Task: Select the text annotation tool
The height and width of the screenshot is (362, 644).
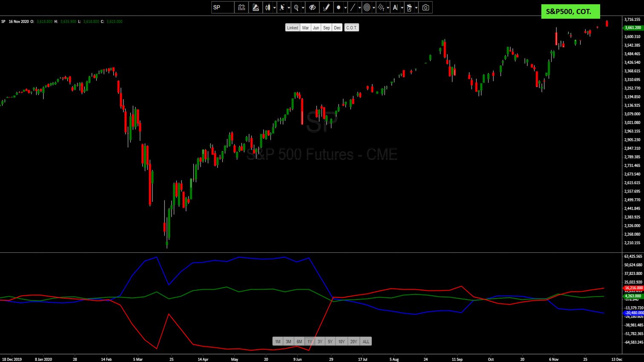Action: pos(396,7)
